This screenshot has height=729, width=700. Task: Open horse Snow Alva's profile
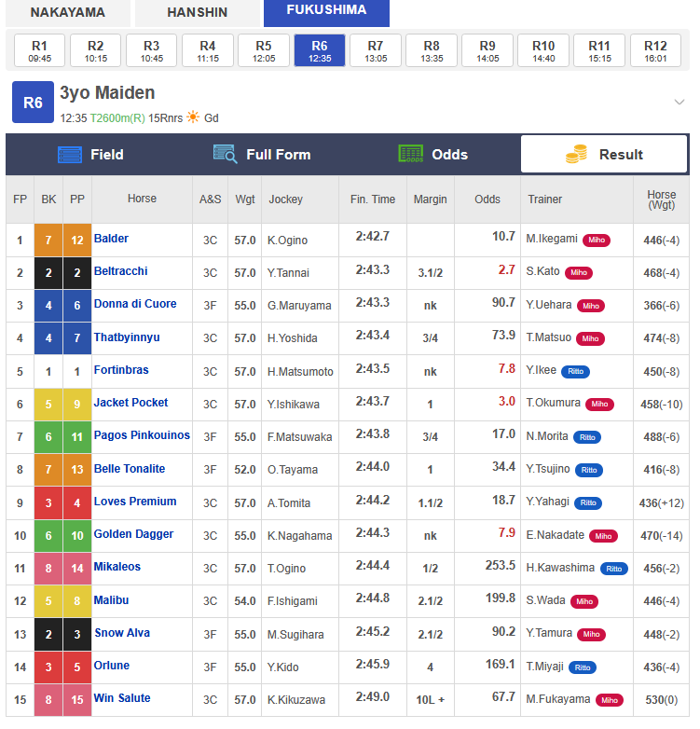click(122, 633)
